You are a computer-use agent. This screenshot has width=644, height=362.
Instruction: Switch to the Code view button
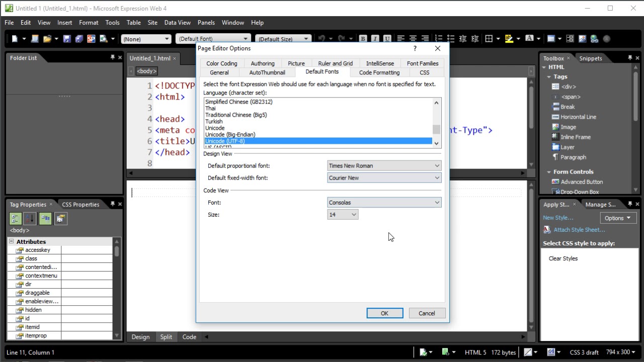click(x=189, y=337)
